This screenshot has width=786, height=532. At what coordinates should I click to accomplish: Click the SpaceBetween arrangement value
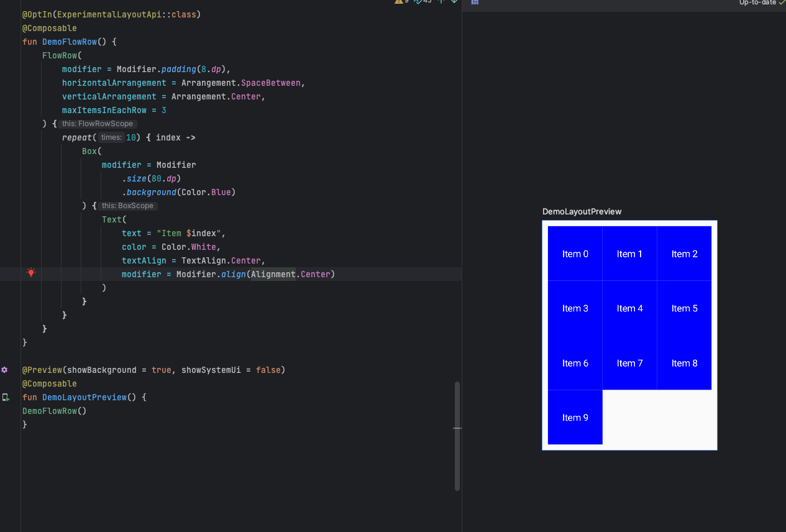coord(270,83)
